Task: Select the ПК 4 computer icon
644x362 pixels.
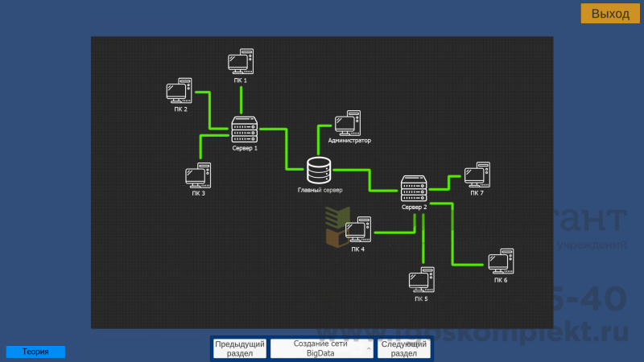Action: click(x=357, y=231)
